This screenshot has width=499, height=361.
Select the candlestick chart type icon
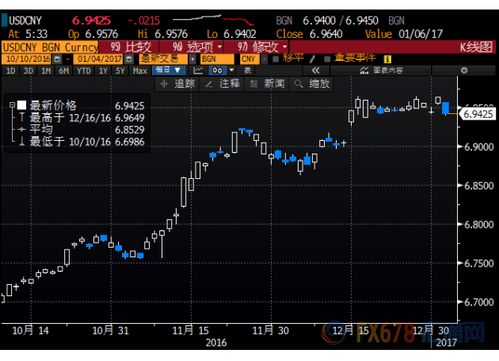pos(218,70)
